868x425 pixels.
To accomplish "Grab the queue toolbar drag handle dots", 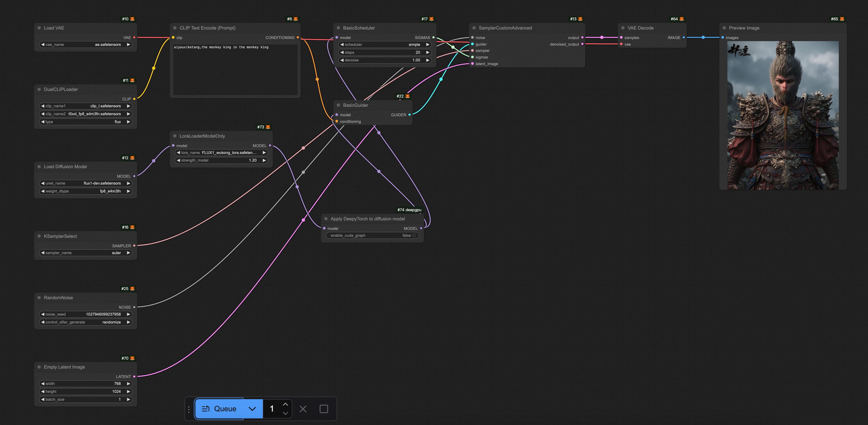I will click(189, 409).
